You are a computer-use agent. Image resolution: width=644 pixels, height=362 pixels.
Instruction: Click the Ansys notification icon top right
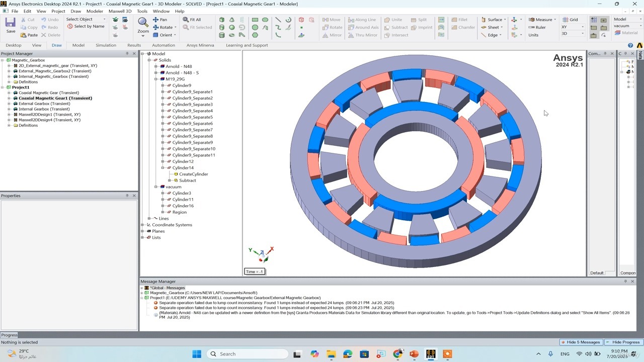pos(639,45)
